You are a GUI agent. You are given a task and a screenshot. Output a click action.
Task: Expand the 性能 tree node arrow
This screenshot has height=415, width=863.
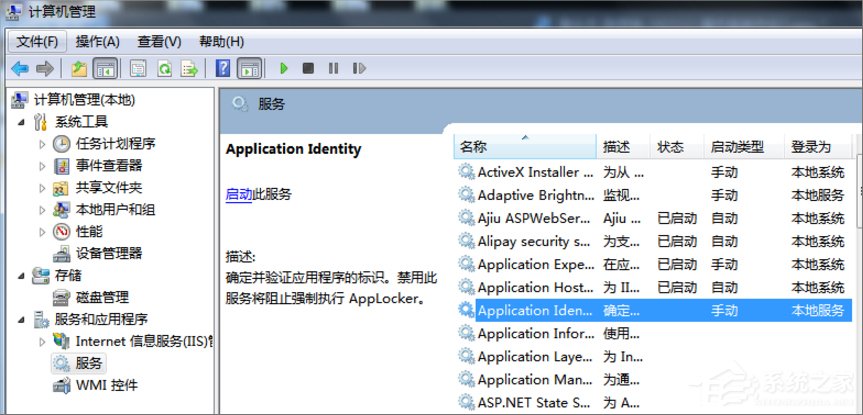pos(42,232)
